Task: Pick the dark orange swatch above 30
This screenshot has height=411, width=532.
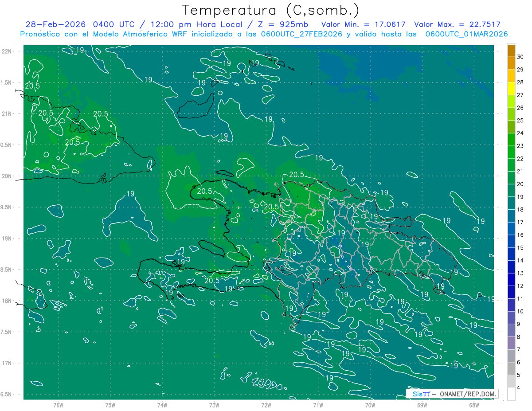Action: (511, 51)
